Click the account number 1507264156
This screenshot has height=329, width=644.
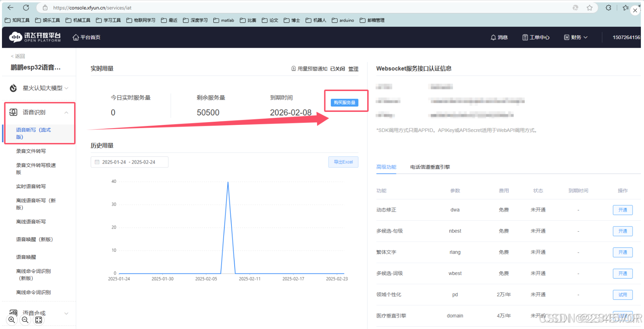[x=626, y=37]
